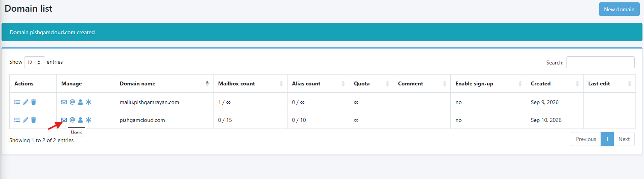This screenshot has height=179, width=644.
Task: Open Users envelope icon for pishgamcloud.com
Action: (x=64, y=120)
